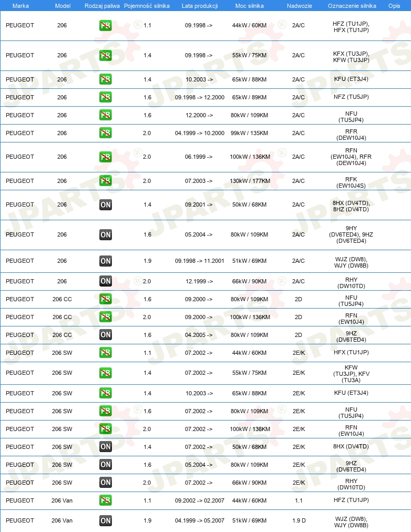Click the PB icon in the 206 SW 1.1 row
Image resolution: width=411 pixels, height=532 pixels.
click(x=106, y=353)
